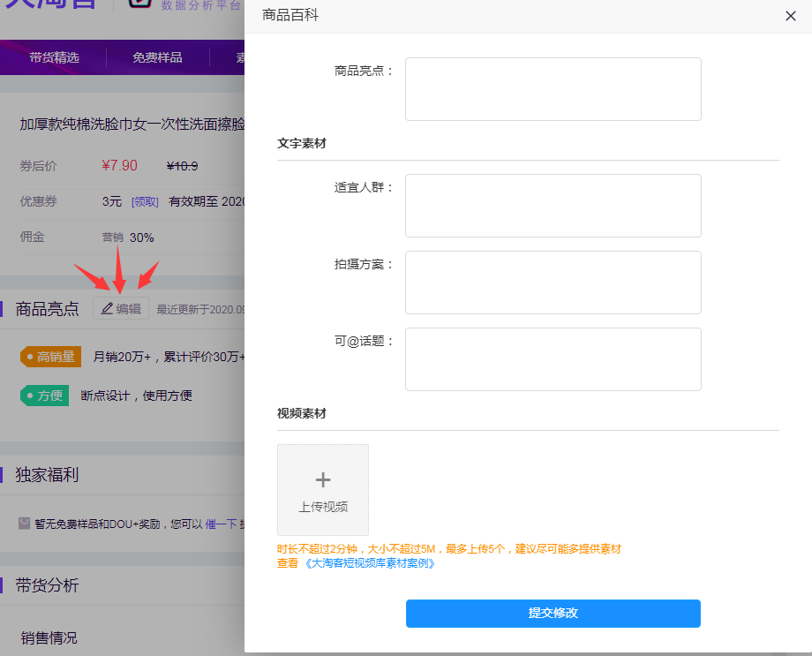Focus the 拍摄方案 text area
The image size is (812, 656).
[553, 283]
